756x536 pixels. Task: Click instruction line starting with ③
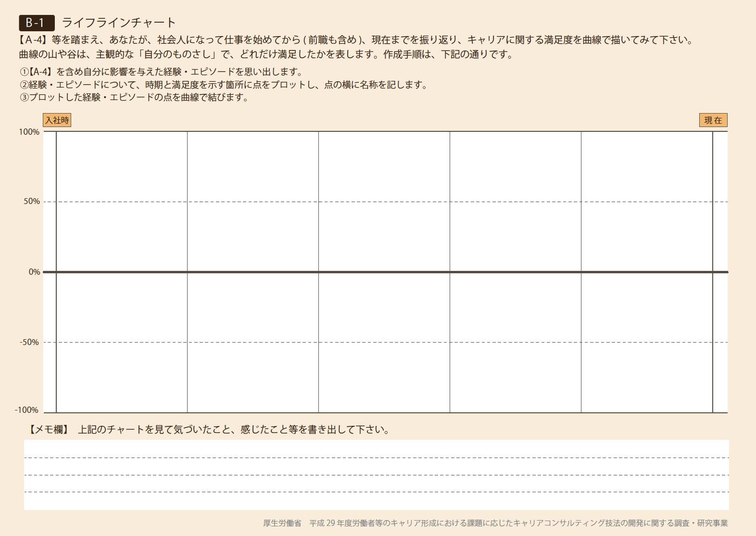point(134,97)
